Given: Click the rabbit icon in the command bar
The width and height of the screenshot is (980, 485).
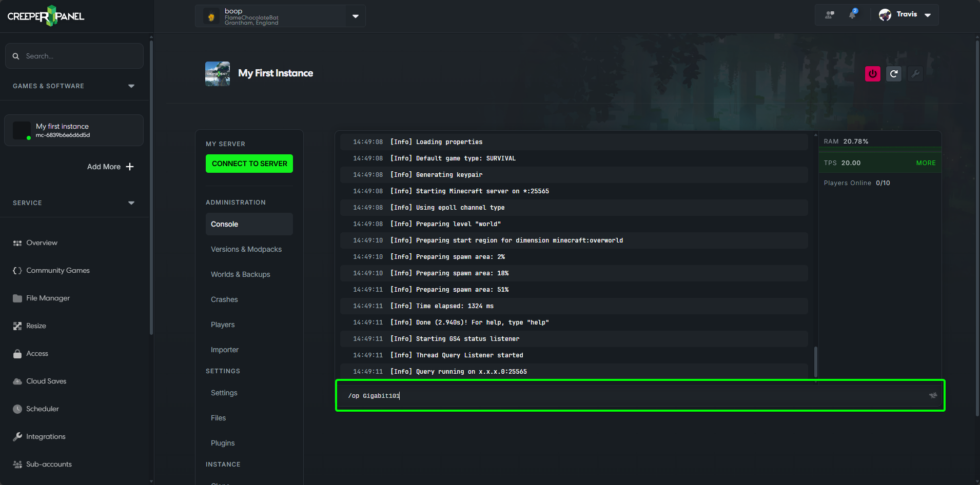Looking at the screenshot, I should point(934,395).
